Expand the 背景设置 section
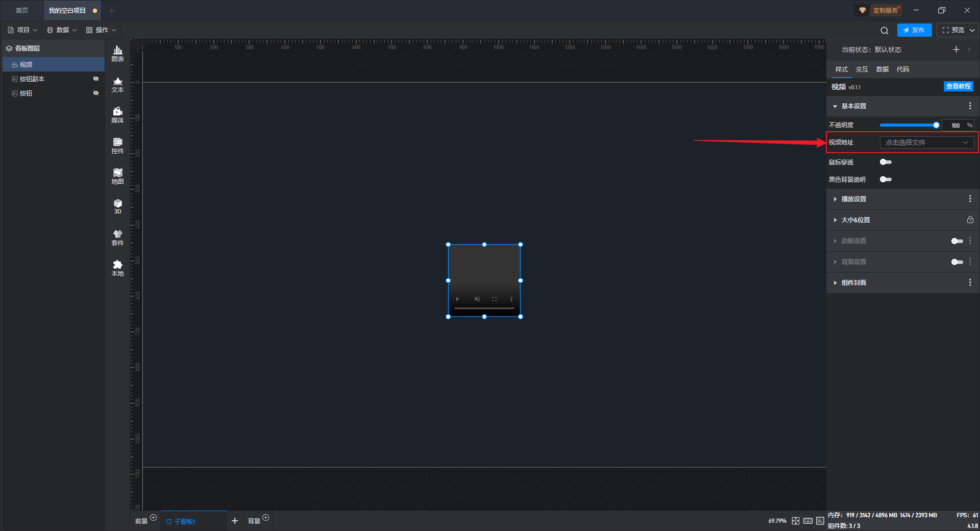This screenshot has height=531, width=980. 835,262
